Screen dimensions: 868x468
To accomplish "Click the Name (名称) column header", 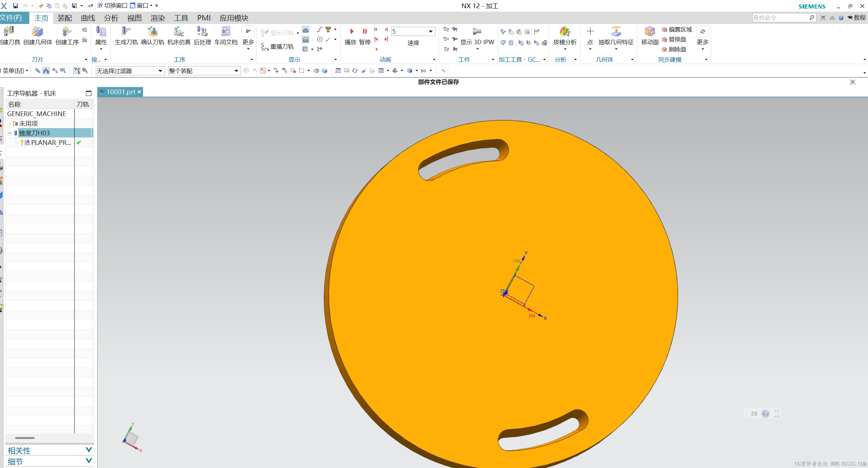I will pos(40,104).
